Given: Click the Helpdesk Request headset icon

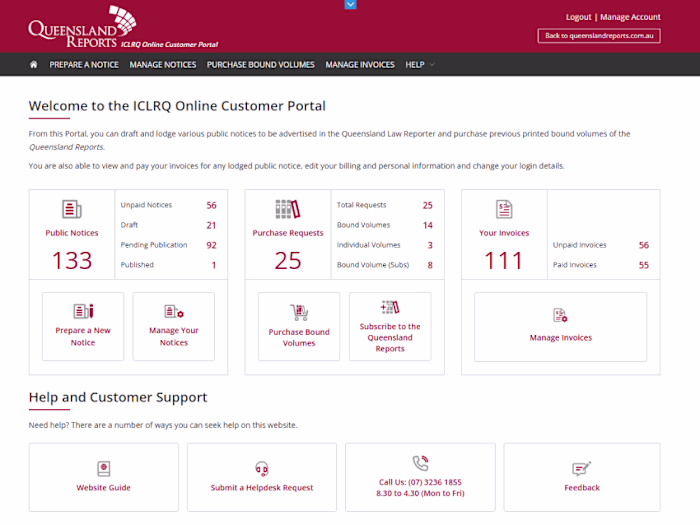Looking at the screenshot, I should point(262,469).
